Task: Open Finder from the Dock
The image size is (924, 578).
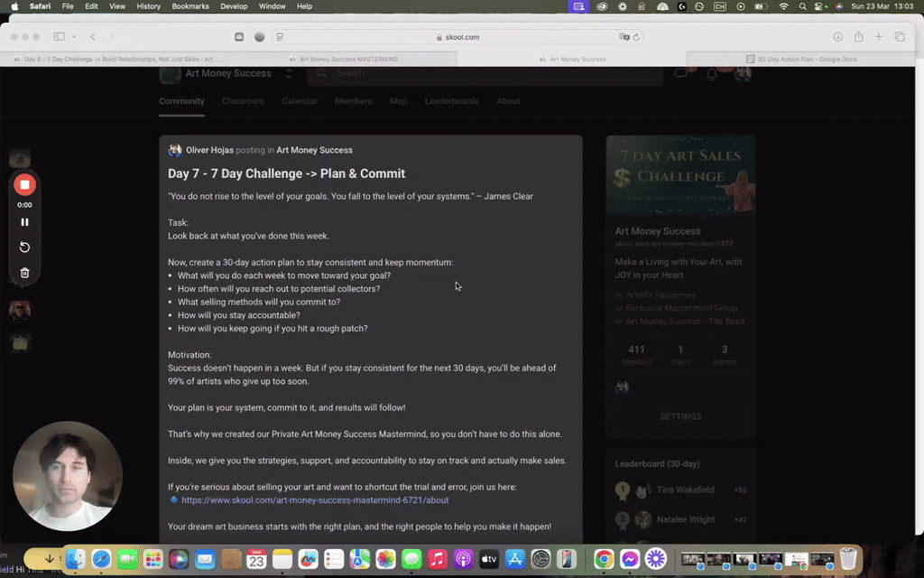Action: click(76, 559)
